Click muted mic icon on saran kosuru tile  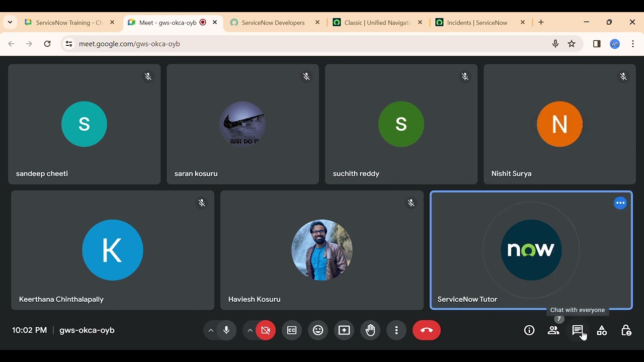point(306,76)
